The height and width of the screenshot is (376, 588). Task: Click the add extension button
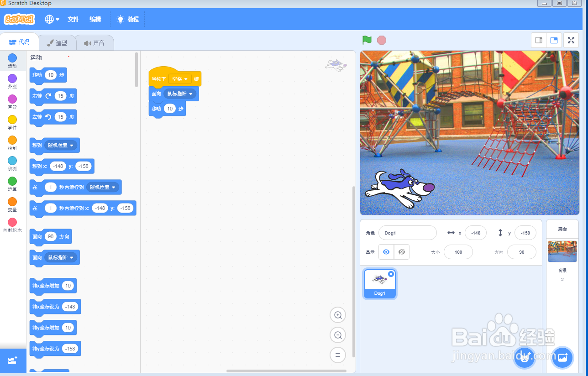pos(12,360)
